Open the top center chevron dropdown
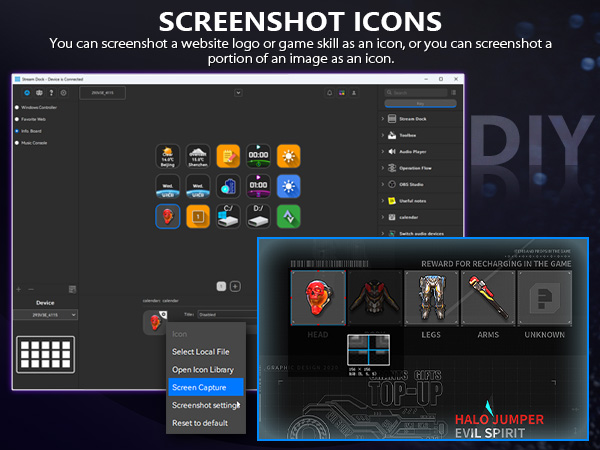This screenshot has height=450, width=600. point(238,93)
